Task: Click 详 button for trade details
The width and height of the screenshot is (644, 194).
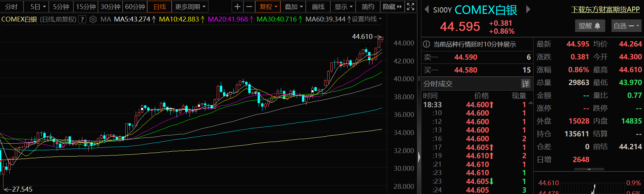Action: pyautogui.click(x=526, y=84)
